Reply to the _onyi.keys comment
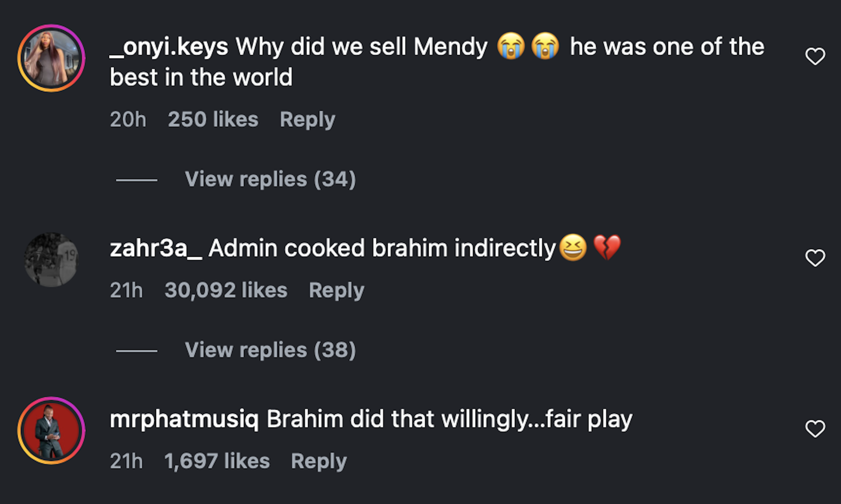 pos(307,120)
